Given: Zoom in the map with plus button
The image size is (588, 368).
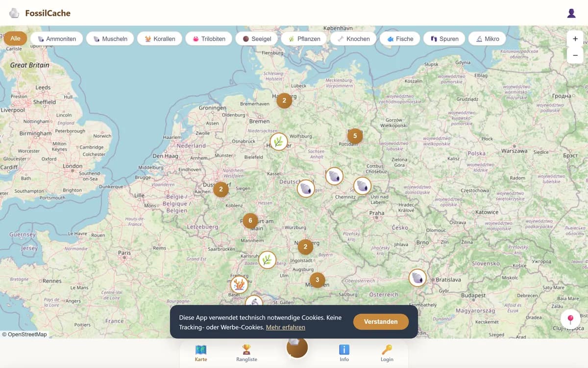Looking at the screenshot, I should 575,39.
